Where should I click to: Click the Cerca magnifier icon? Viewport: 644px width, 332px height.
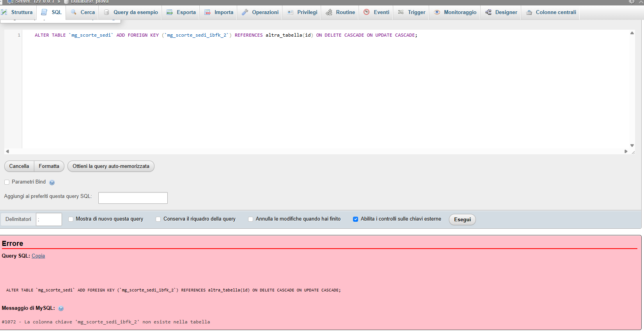coord(74,12)
